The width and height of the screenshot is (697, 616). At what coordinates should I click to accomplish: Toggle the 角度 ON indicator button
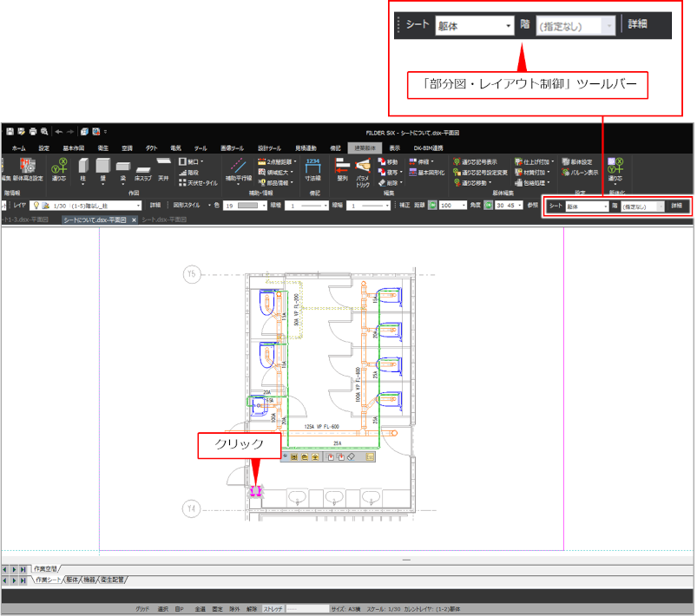(x=488, y=206)
